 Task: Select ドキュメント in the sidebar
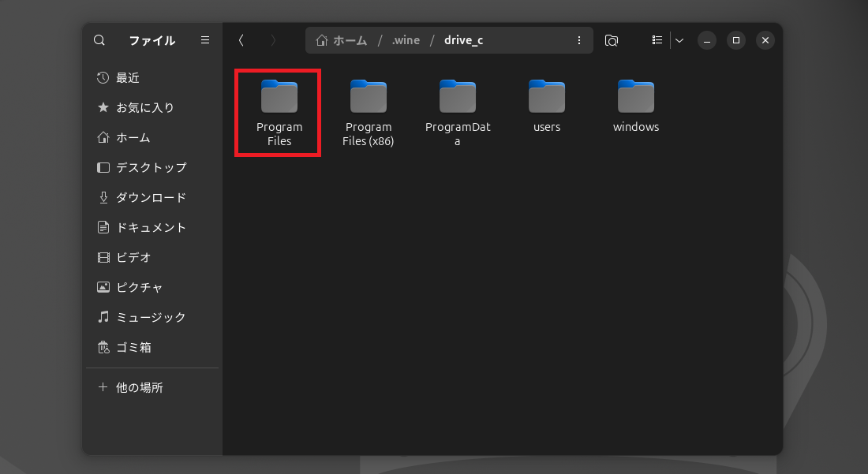point(151,227)
